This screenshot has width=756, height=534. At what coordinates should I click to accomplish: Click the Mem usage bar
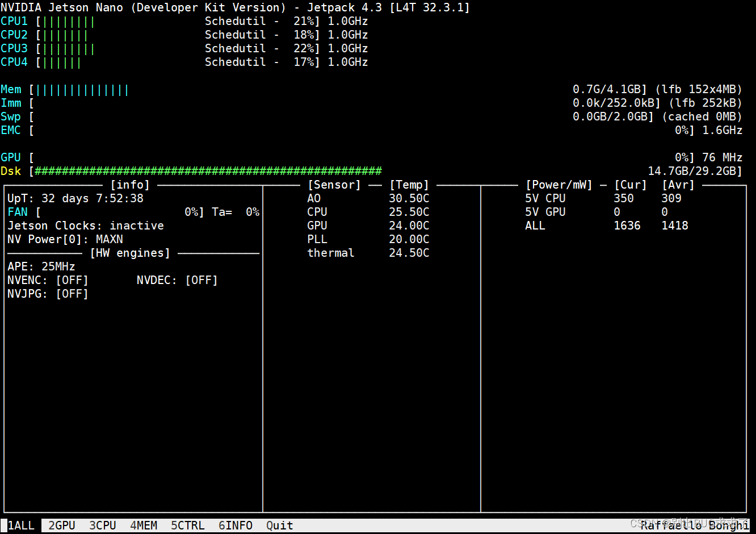pos(82,90)
